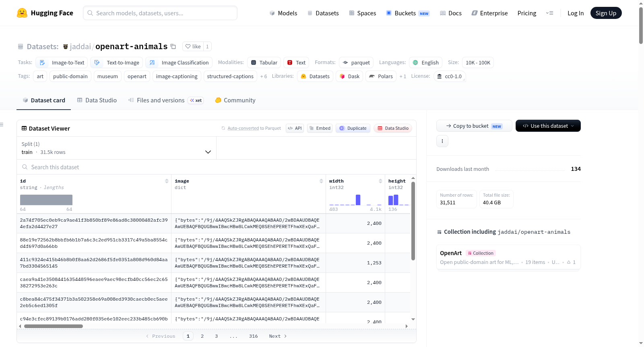Open the Polars library tag
Viewport: 644px width, 347px height.
click(x=381, y=76)
